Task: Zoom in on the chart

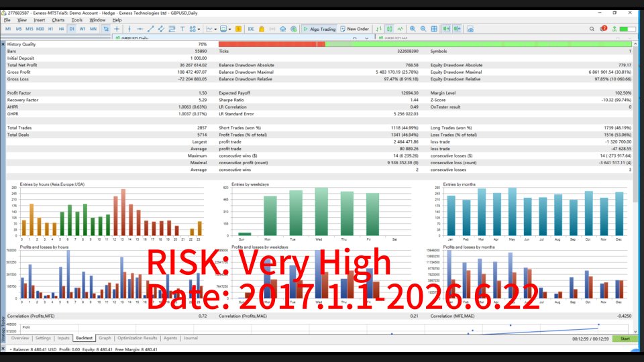Action: pyautogui.click(x=413, y=29)
